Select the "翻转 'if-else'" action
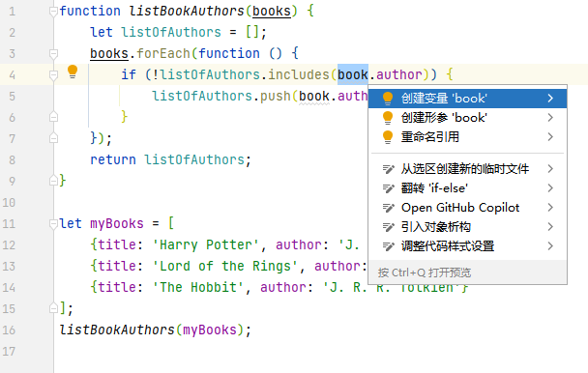The width and height of the screenshot is (588, 373). (467, 187)
